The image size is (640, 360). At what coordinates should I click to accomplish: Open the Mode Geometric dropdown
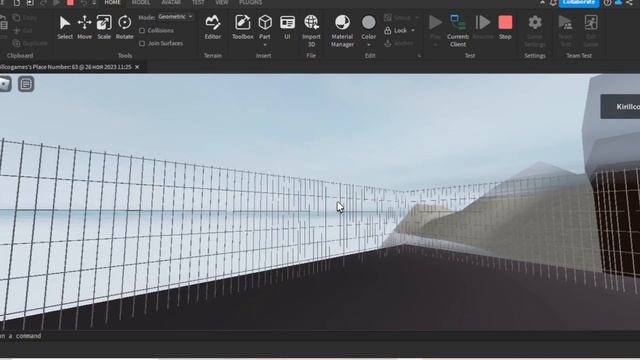tap(176, 17)
